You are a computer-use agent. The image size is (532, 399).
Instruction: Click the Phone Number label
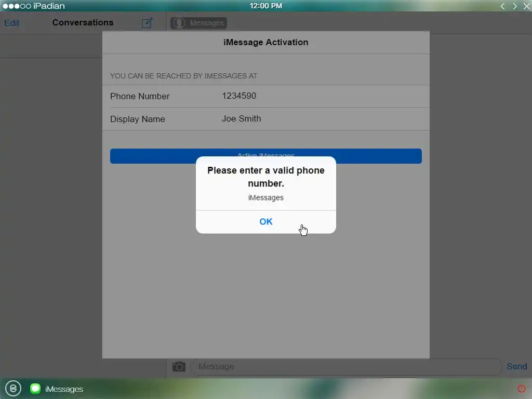(x=140, y=96)
